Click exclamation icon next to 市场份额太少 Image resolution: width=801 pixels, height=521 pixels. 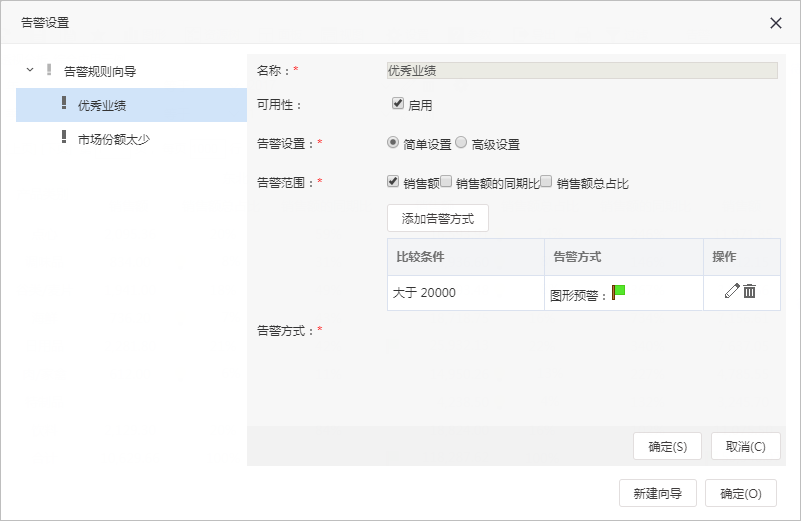64,136
